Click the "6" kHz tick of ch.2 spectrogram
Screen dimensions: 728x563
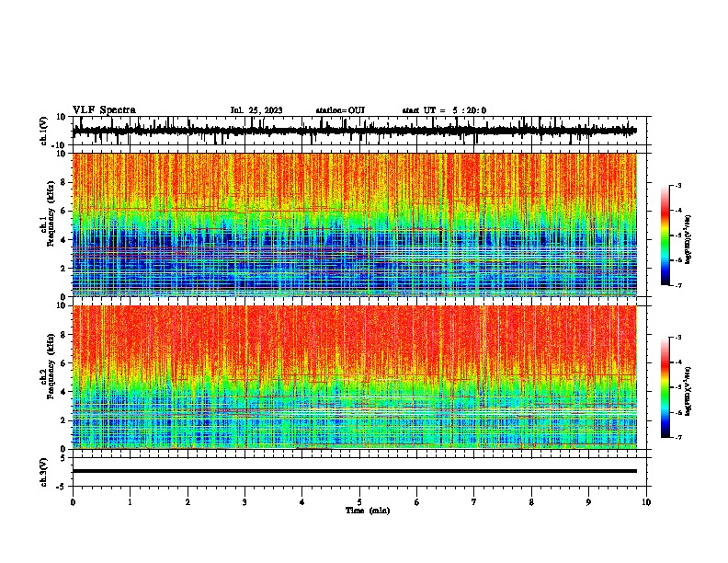click(63, 363)
